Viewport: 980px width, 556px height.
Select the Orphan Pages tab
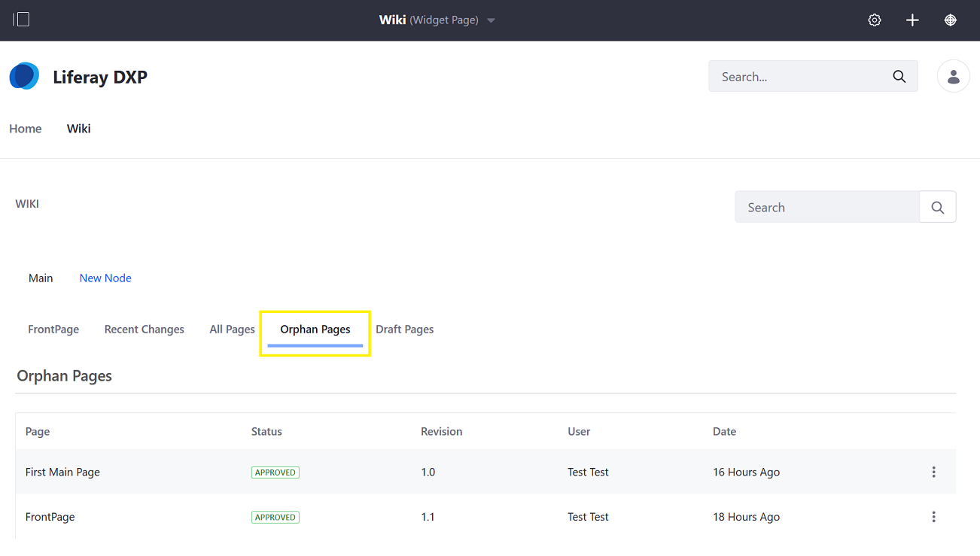pyautogui.click(x=315, y=330)
